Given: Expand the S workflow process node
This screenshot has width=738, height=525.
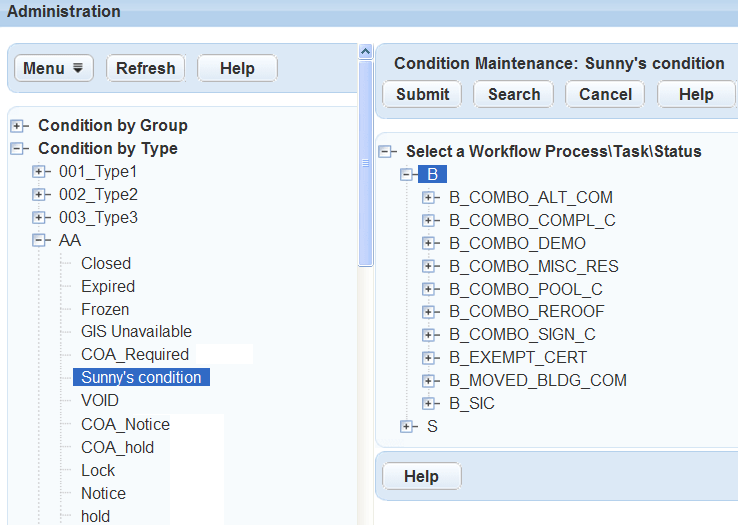Looking at the screenshot, I should click(407, 427).
